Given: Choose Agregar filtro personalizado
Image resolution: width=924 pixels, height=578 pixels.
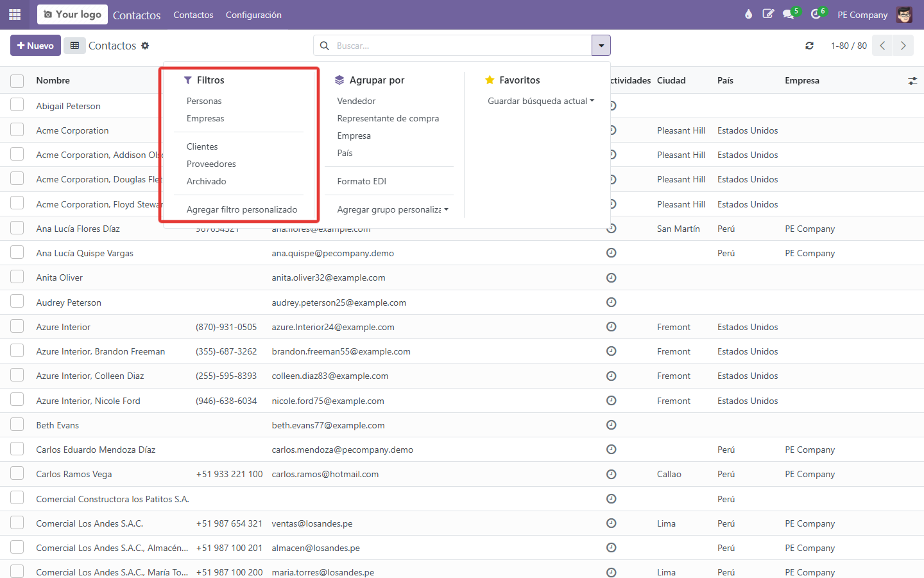Looking at the screenshot, I should pyautogui.click(x=242, y=209).
